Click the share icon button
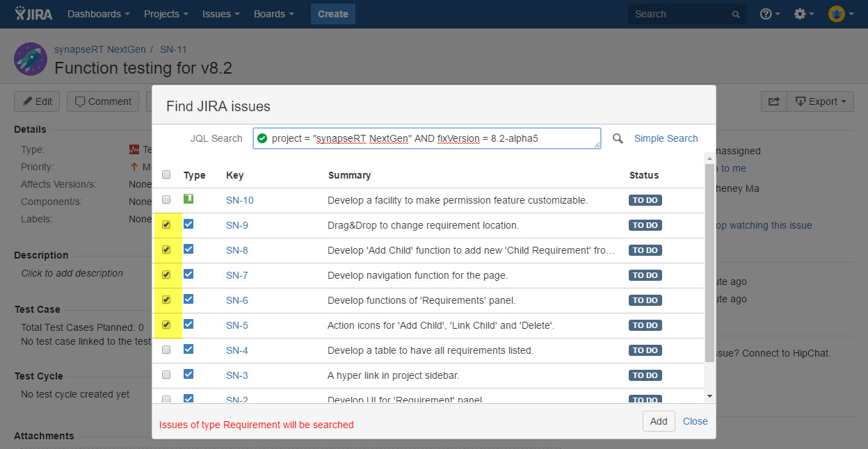This screenshot has height=449, width=868. [x=773, y=101]
